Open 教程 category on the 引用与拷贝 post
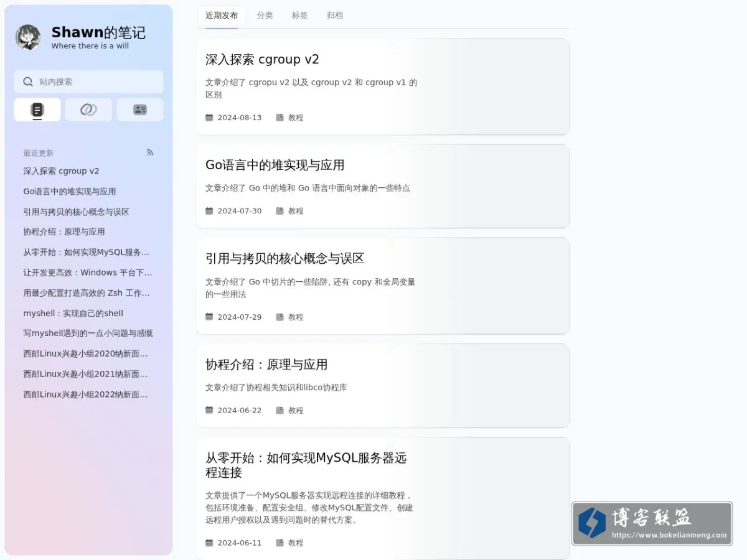This screenshot has height=560, width=747. click(296, 317)
